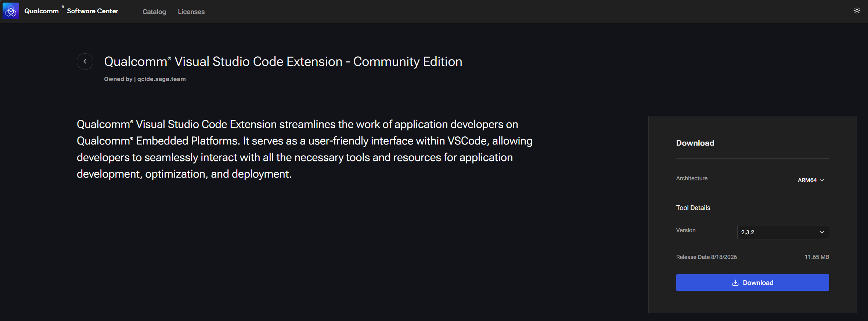Click the extension description paragraph
The width and height of the screenshot is (868, 321).
tap(305, 149)
